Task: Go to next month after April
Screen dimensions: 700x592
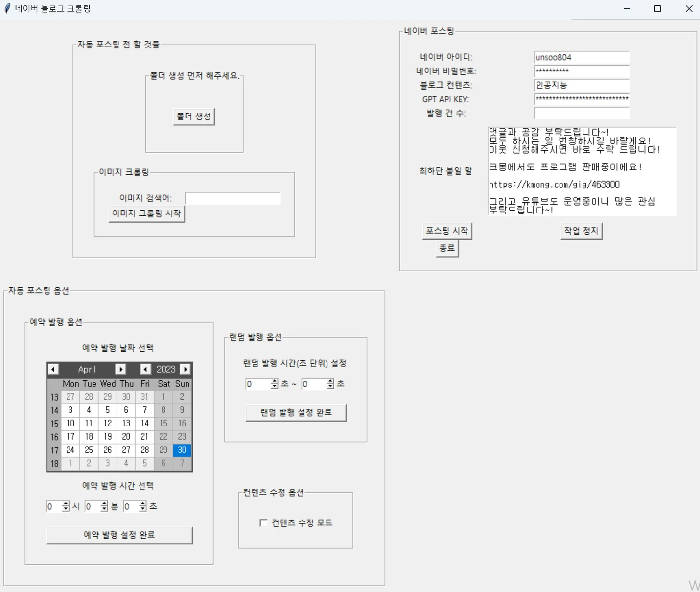Action: click(x=121, y=369)
